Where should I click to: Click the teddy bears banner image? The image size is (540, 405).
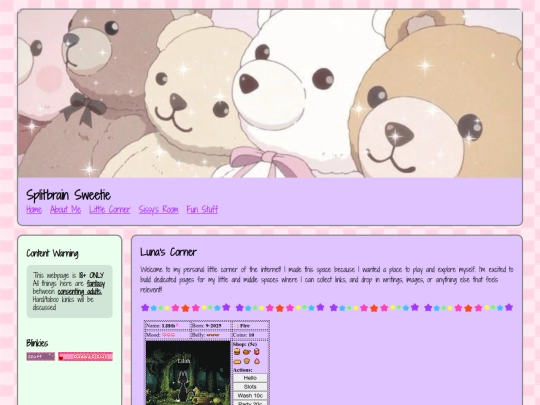[270, 93]
